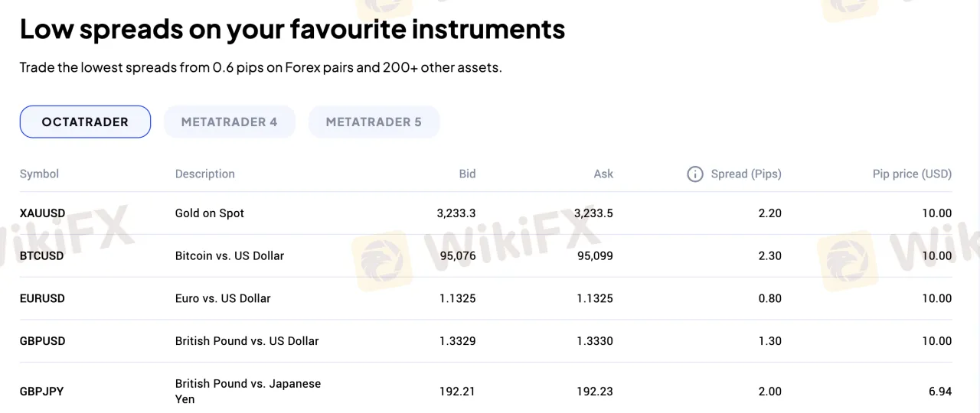The image size is (980, 413).
Task: Click the EURUSD symbol
Action: [x=43, y=298]
